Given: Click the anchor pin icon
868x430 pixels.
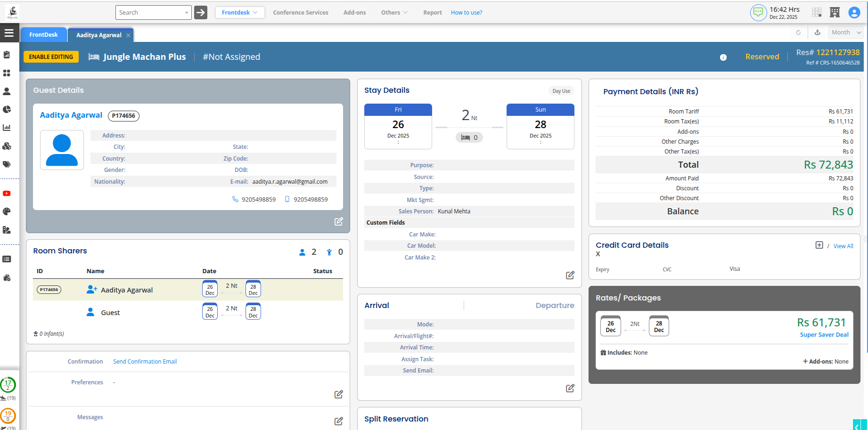Looking at the screenshot, I should 818,32.
